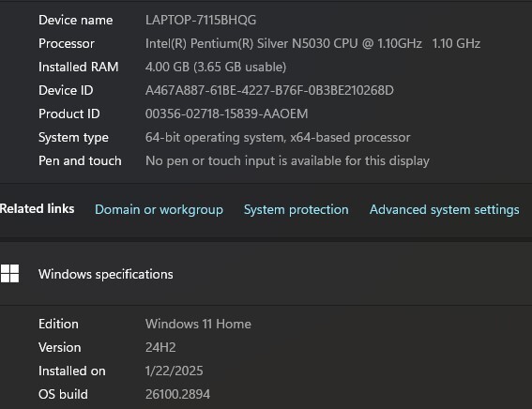Image resolution: width=532 pixels, height=409 pixels.
Task: Select Product ID value 00356-02718-15839-AAOEM
Action: (227, 114)
